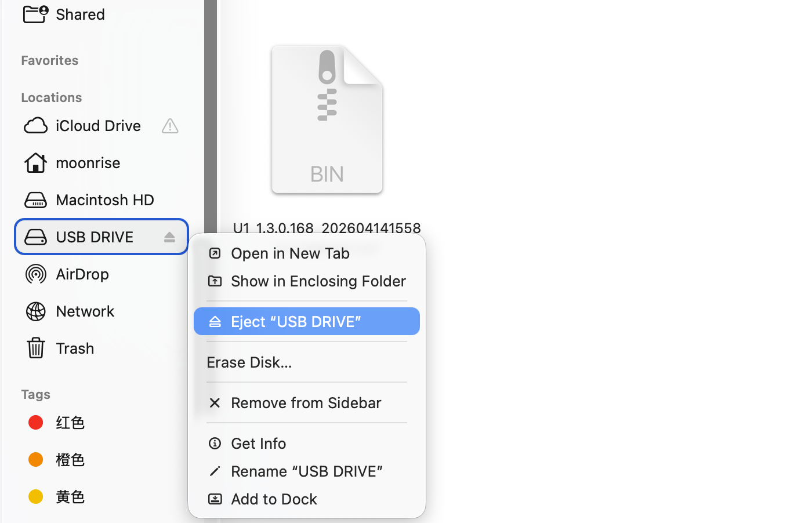Select Add to Dock menu entry
The image size is (812, 523).
coord(274,499)
